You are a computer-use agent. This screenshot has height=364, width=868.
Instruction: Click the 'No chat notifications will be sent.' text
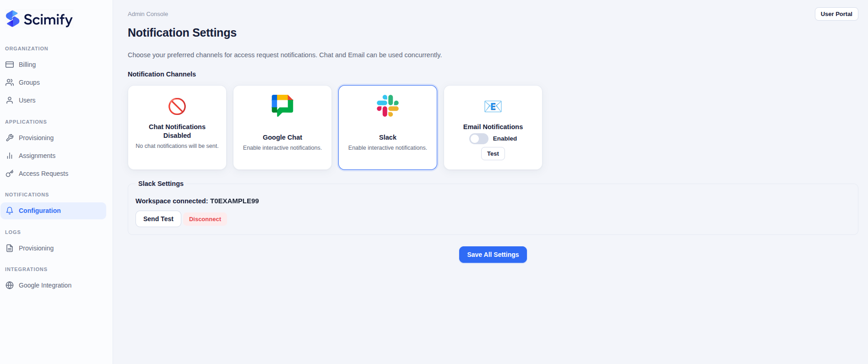point(177,146)
